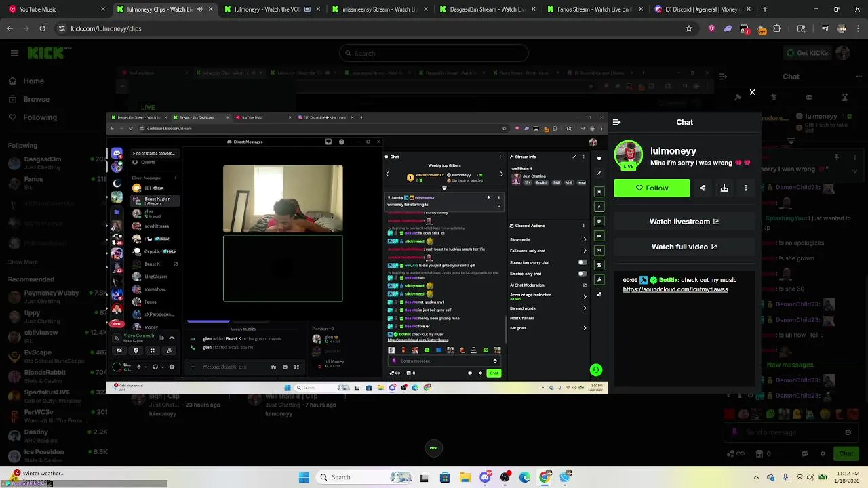
Task: Open Home in the Kick sidebar
Action: point(26,81)
